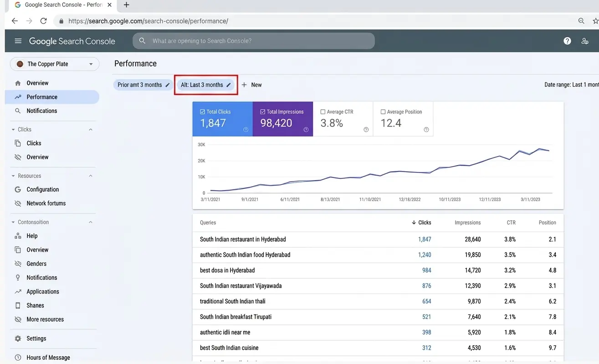
Task: Click the Search Console search field
Action: [x=254, y=41]
